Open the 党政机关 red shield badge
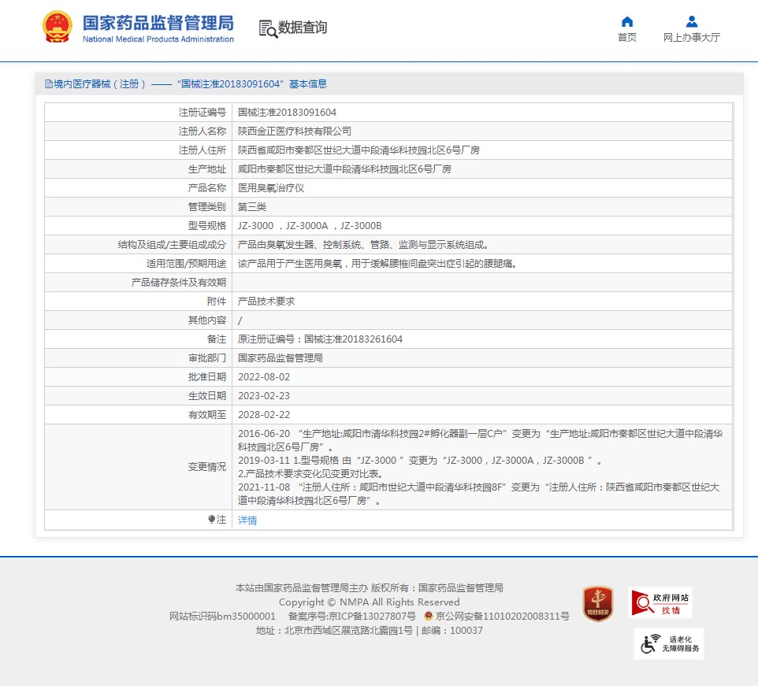 coord(597,603)
